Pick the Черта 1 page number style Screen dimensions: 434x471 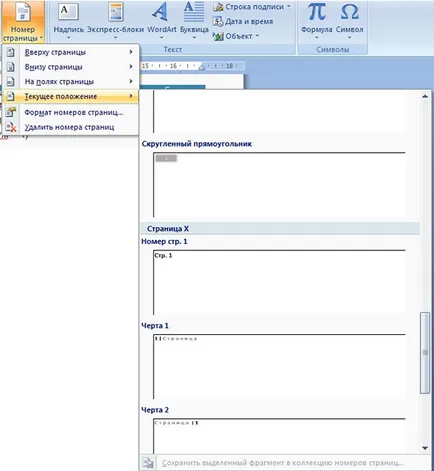tap(279, 366)
